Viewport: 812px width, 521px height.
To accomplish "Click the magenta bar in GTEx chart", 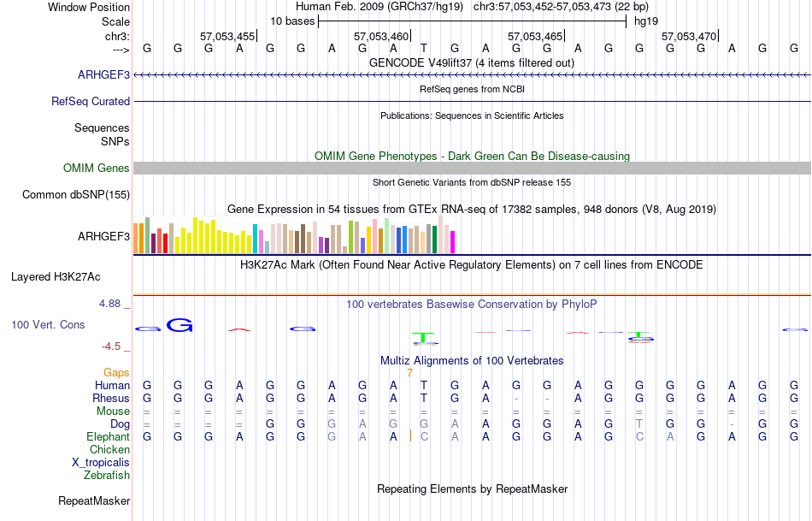I will click(x=452, y=242).
